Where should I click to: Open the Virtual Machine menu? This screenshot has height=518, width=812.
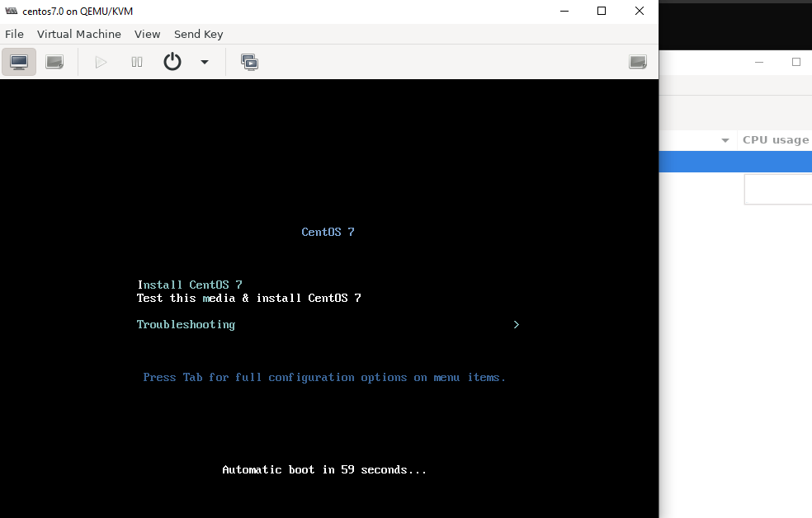click(78, 34)
